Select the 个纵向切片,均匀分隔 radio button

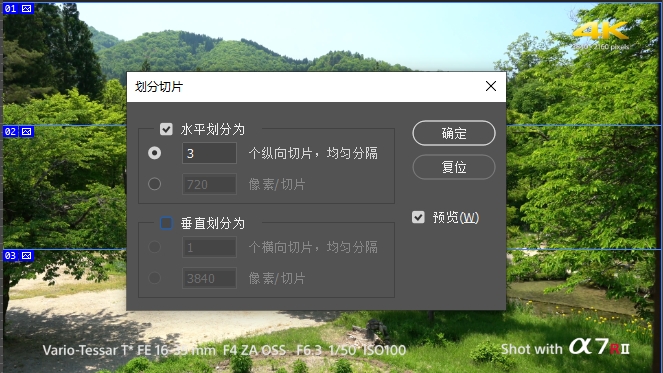154,153
